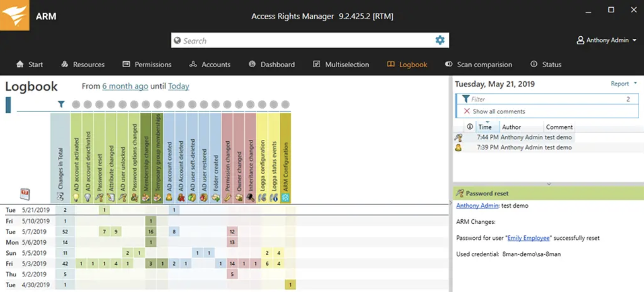Viewport: 644px width, 292px height.
Task: Open search settings gear icon
Action: [440, 41]
